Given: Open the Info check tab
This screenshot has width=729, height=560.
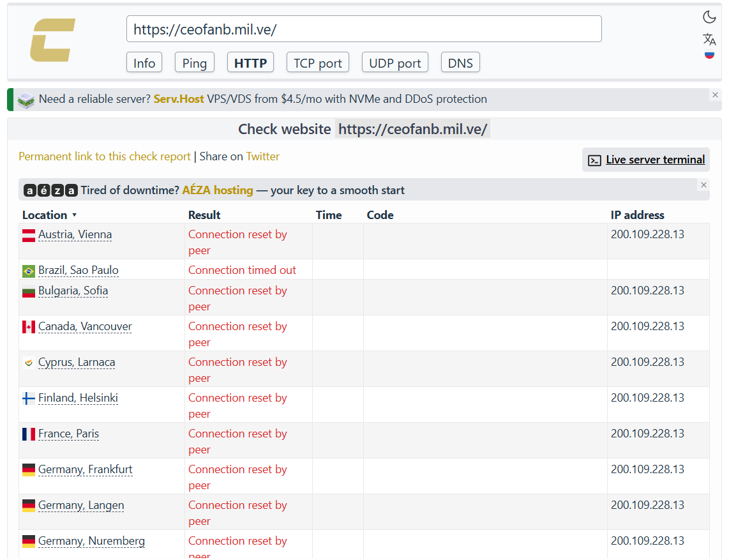Looking at the screenshot, I should [x=144, y=63].
